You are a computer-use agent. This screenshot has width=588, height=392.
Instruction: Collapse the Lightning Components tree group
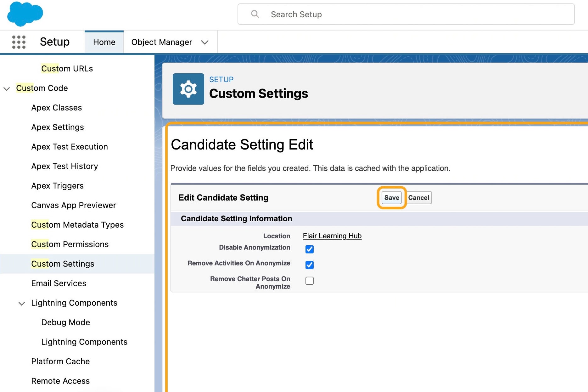point(22,303)
